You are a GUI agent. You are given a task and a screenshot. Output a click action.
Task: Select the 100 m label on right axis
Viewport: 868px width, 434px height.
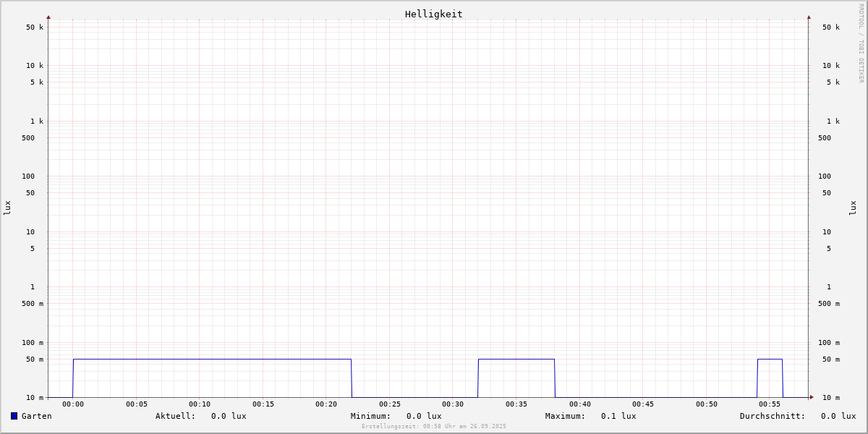coord(829,343)
